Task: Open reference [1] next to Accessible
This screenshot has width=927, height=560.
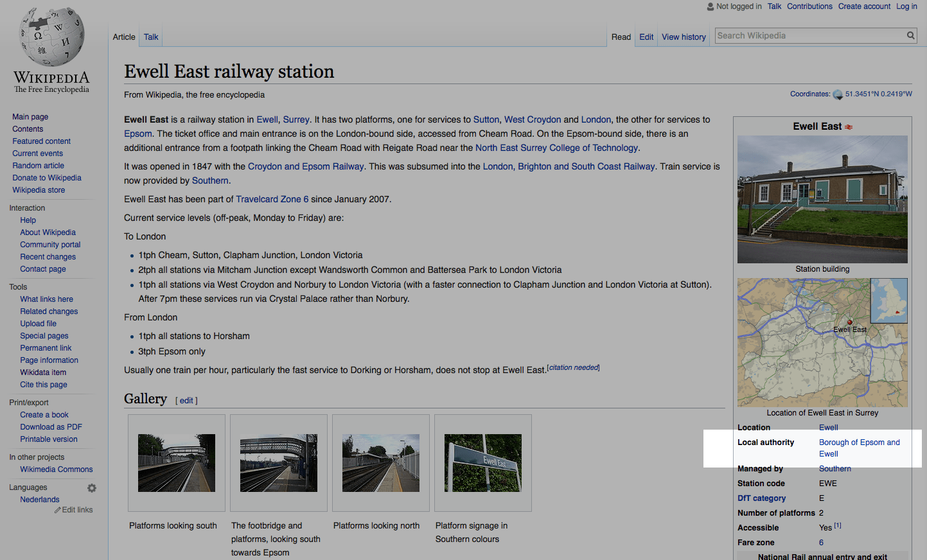Action: click(838, 526)
